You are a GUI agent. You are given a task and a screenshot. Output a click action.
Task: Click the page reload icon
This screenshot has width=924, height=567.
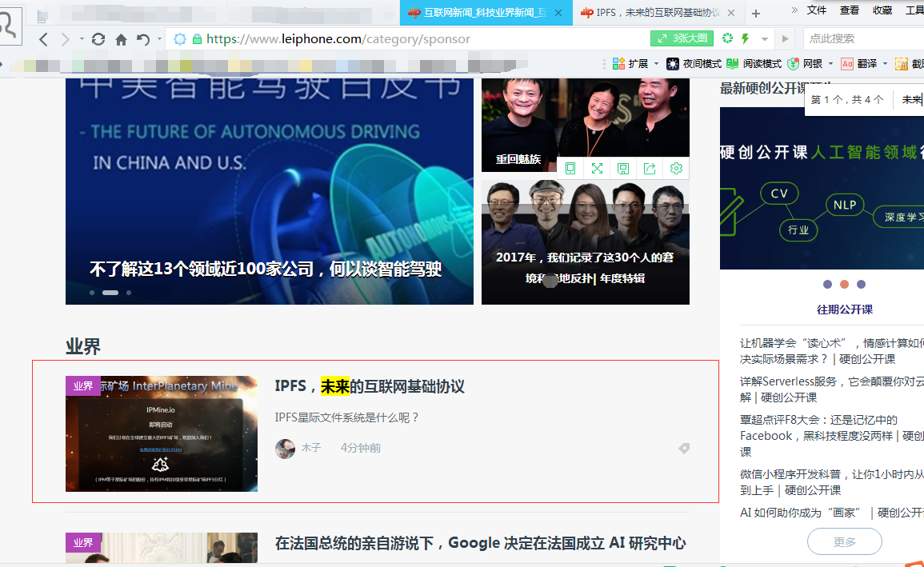tap(98, 39)
